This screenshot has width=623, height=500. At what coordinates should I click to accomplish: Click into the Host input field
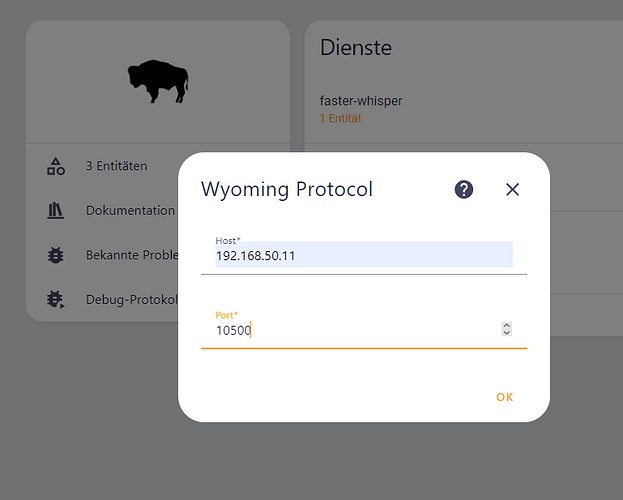pos(364,256)
